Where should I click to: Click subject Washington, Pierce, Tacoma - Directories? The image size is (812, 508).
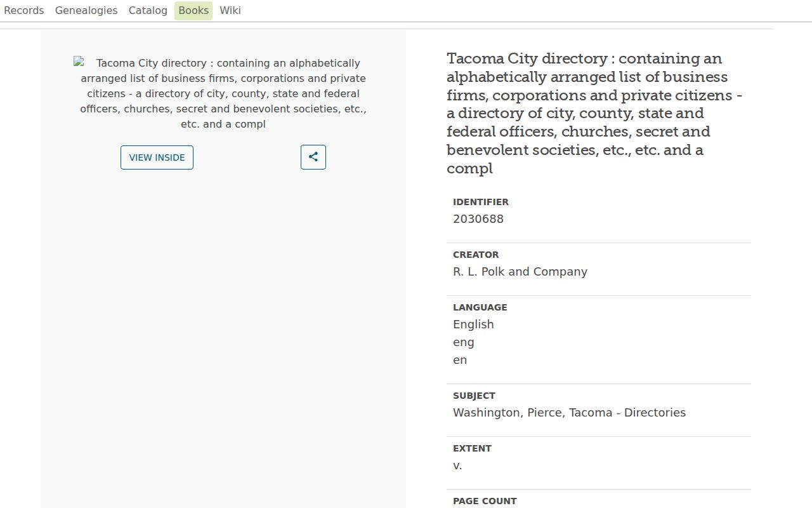point(569,413)
